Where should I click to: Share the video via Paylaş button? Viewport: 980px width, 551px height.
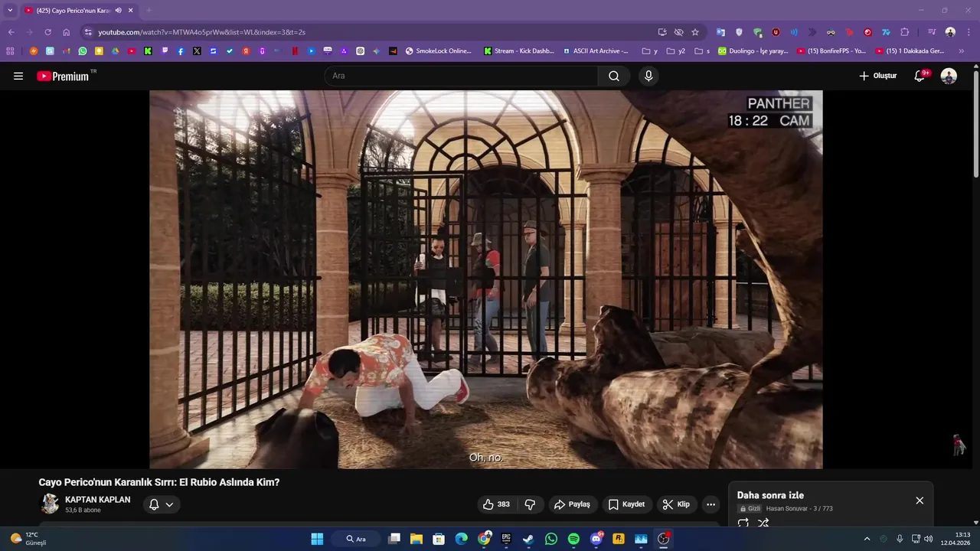(572, 504)
